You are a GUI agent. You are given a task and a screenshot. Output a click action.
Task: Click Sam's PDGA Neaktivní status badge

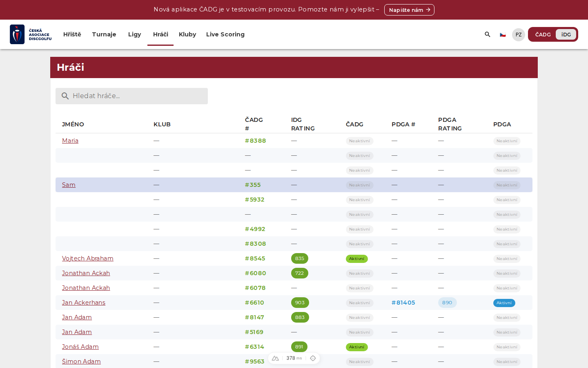pyautogui.click(x=507, y=185)
